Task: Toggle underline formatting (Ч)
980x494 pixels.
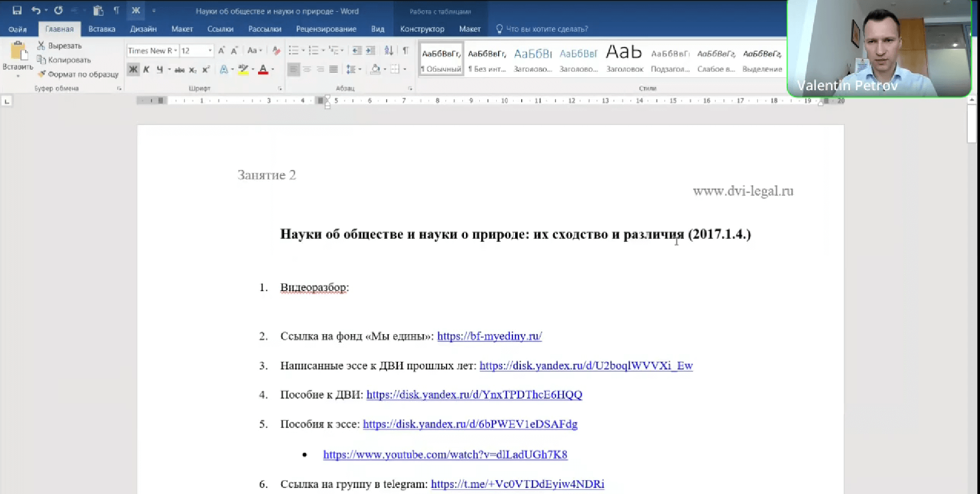Action: pos(159,69)
